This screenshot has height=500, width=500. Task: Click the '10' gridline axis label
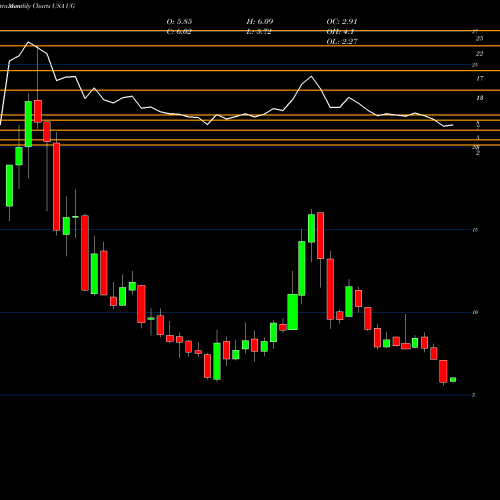point(475,312)
